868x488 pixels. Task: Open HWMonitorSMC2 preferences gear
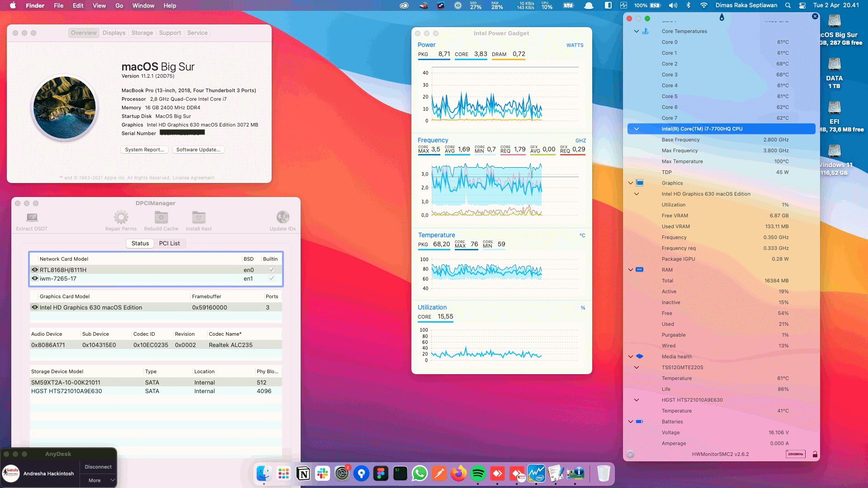(630, 454)
